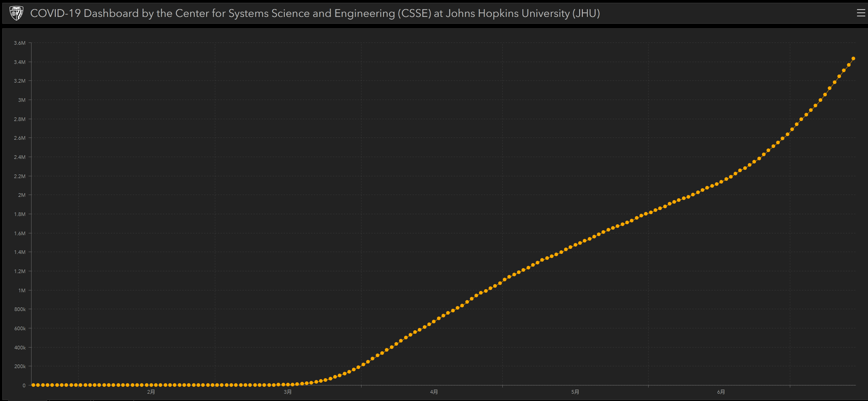Image resolution: width=868 pixels, height=401 pixels.
Task: Click the 3.6M label on the y-axis
Action: tap(20, 43)
